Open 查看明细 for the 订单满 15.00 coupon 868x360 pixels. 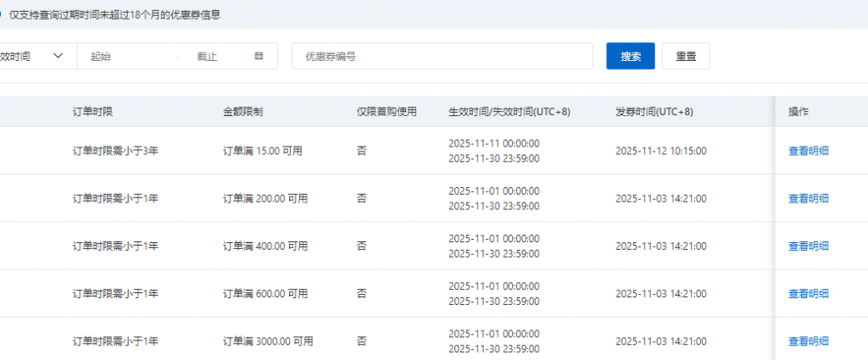click(x=808, y=151)
